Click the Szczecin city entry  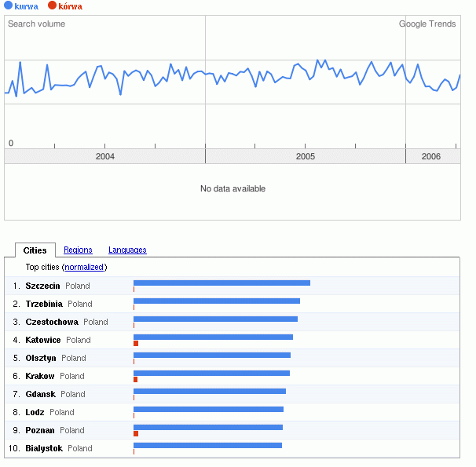[x=42, y=286]
